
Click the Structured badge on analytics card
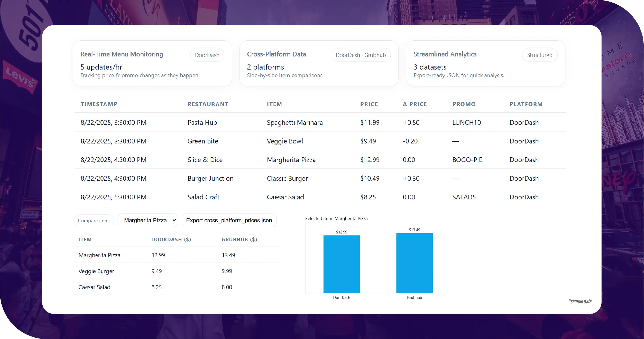tap(539, 55)
